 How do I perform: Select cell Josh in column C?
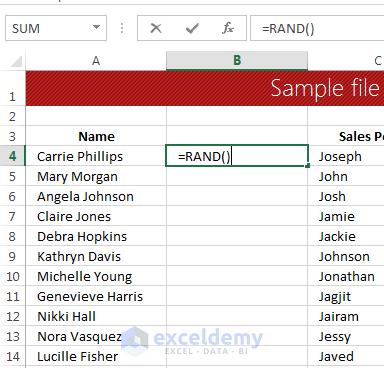point(346,196)
